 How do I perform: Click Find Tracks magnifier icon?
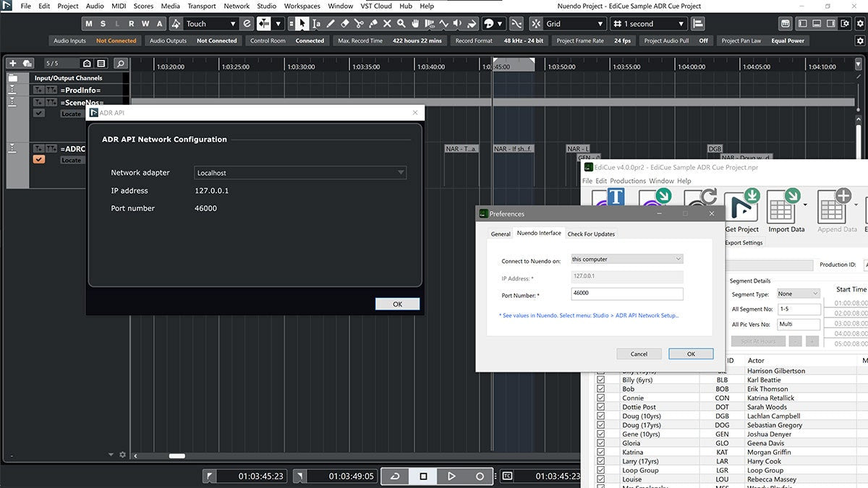pyautogui.click(x=120, y=64)
